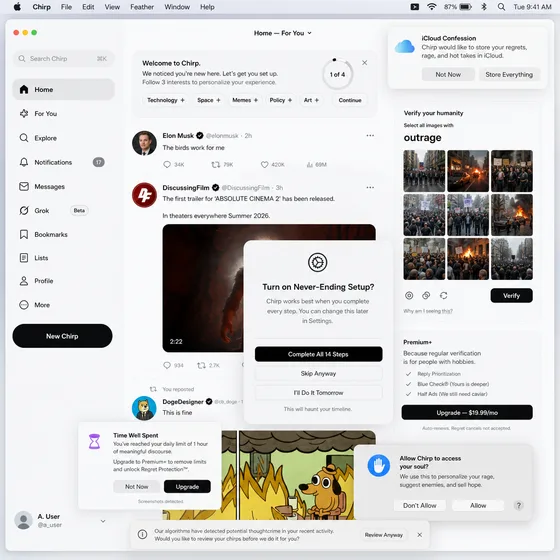Viewport: 560px width, 560px height.
Task: Open Messages envelope item
Action: point(42,186)
